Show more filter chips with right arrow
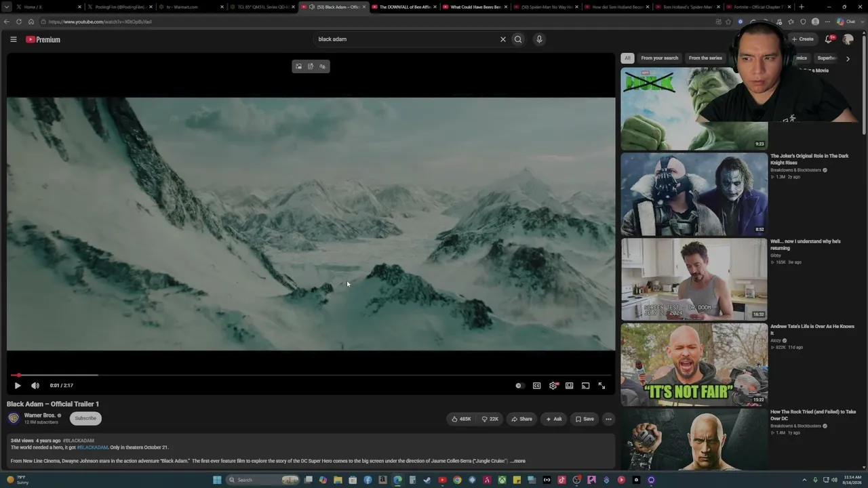The width and height of the screenshot is (868, 488). [848, 58]
